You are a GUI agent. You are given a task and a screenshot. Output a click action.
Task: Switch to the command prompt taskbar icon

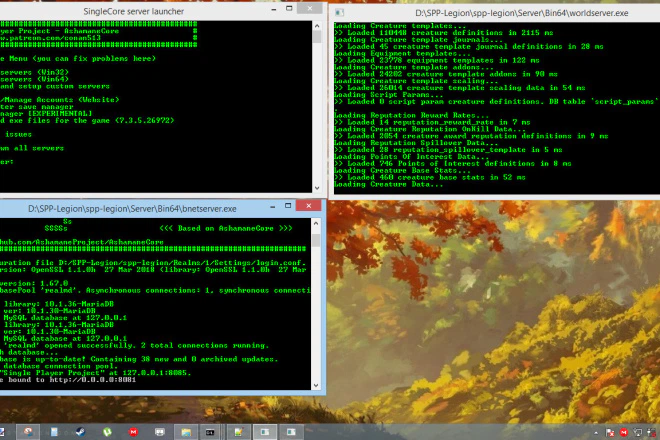pyautogui.click(x=211, y=432)
